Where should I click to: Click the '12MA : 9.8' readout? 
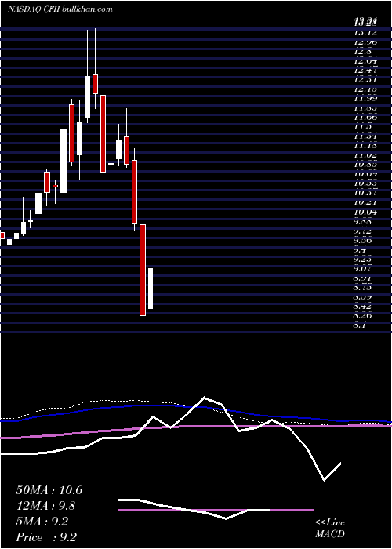tap(45, 506)
